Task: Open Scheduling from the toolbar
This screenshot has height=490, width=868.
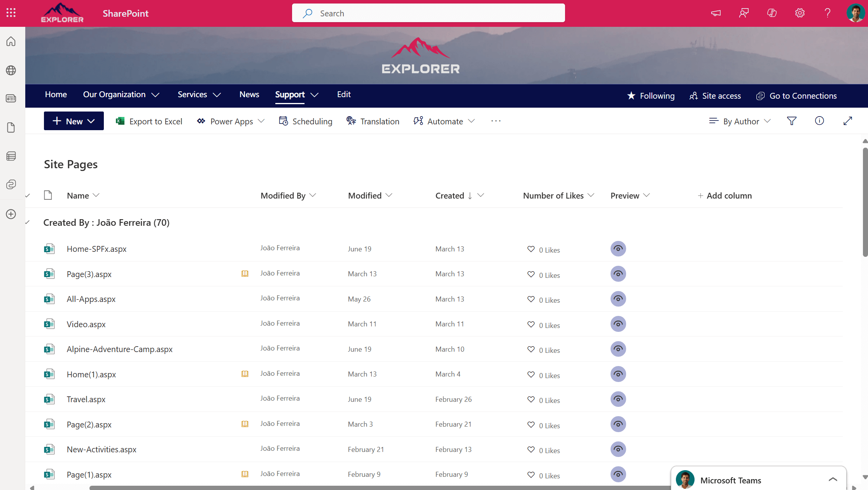Action: click(283, 121)
